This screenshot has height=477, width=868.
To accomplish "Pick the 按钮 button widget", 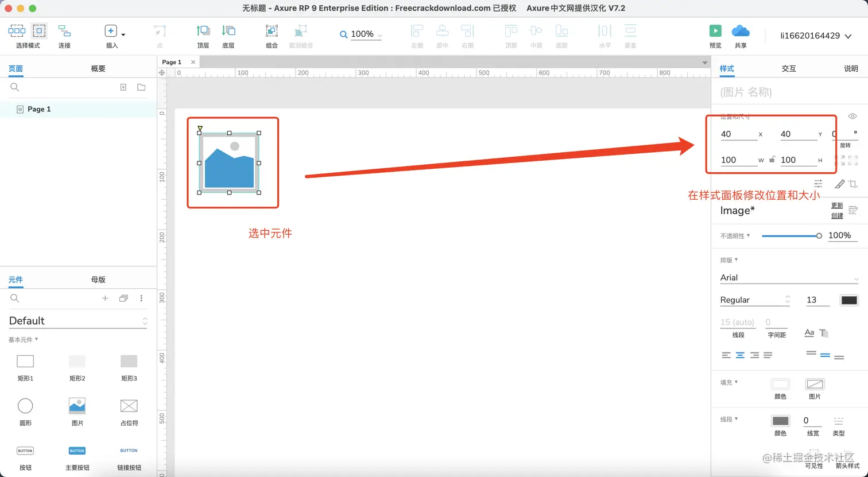I will [x=25, y=457].
